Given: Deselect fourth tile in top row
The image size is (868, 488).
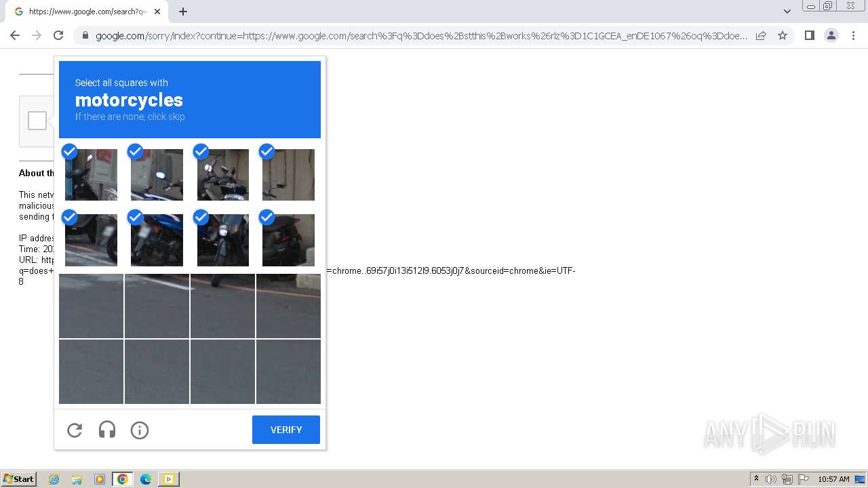Looking at the screenshot, I should tap(288, 174).
